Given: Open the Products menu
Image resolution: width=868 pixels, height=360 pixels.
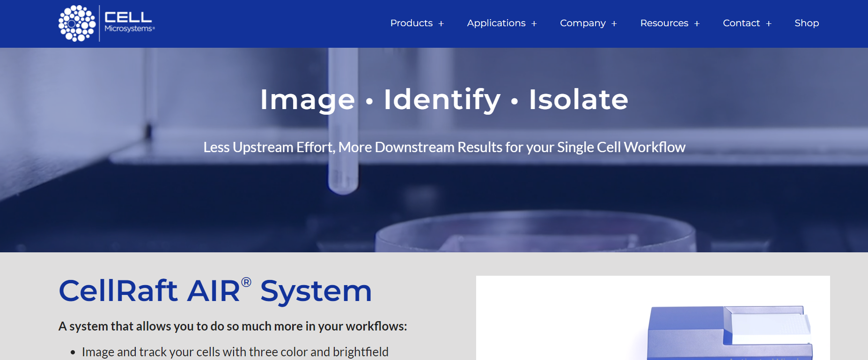Looking at the screenshot, I should pos(411,23).
